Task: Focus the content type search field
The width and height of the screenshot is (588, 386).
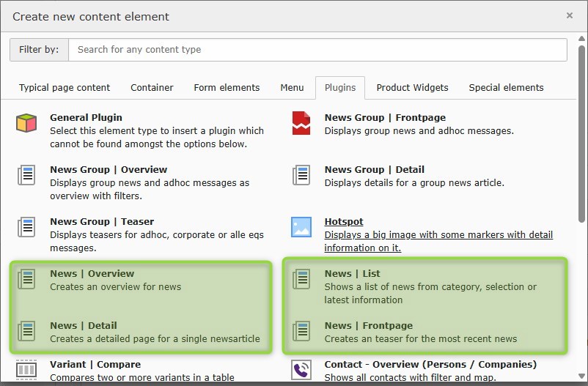Action: coord(317,50)
